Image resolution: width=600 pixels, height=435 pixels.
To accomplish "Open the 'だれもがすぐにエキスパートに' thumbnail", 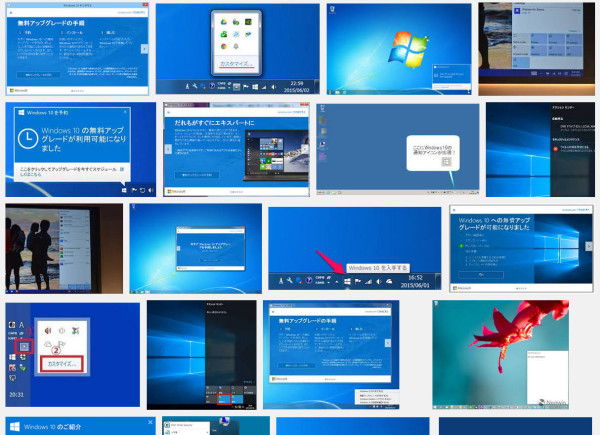I will pyautogui.click(x=236, y=149).
